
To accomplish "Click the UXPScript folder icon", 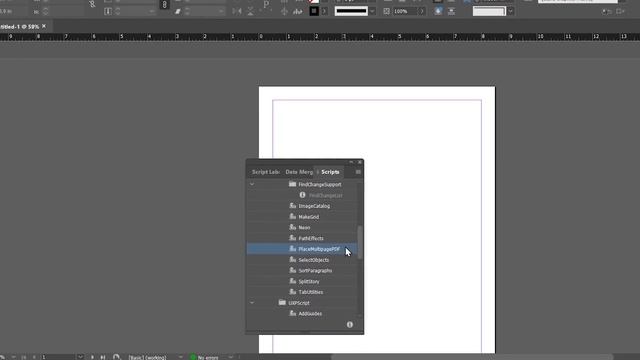I will pyautogui.click(x=282, y=303).
